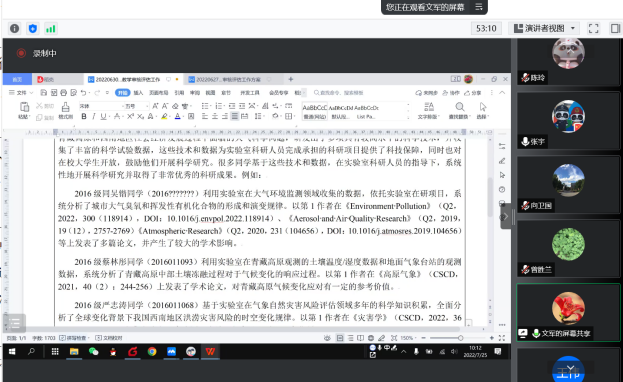Open Find and Replace magnifier tool
The width and height of the screenshot is (623, 382).
point(459,110)
